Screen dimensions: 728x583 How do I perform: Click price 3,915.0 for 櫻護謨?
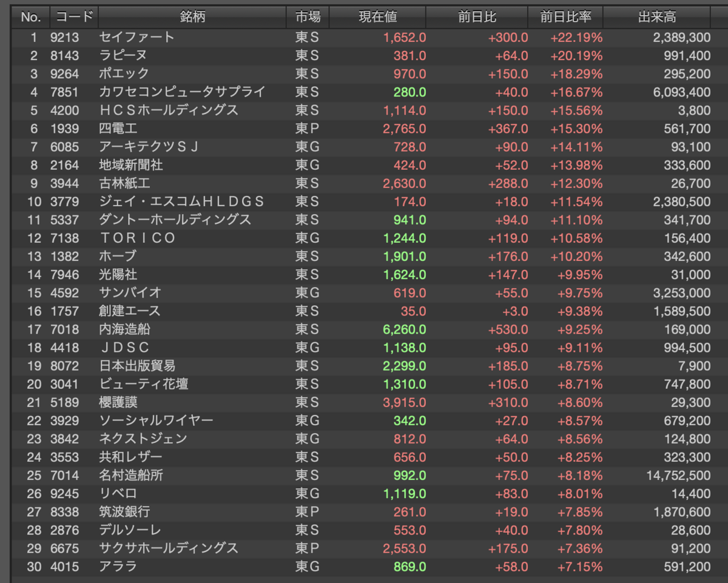[x=405, y=402]
